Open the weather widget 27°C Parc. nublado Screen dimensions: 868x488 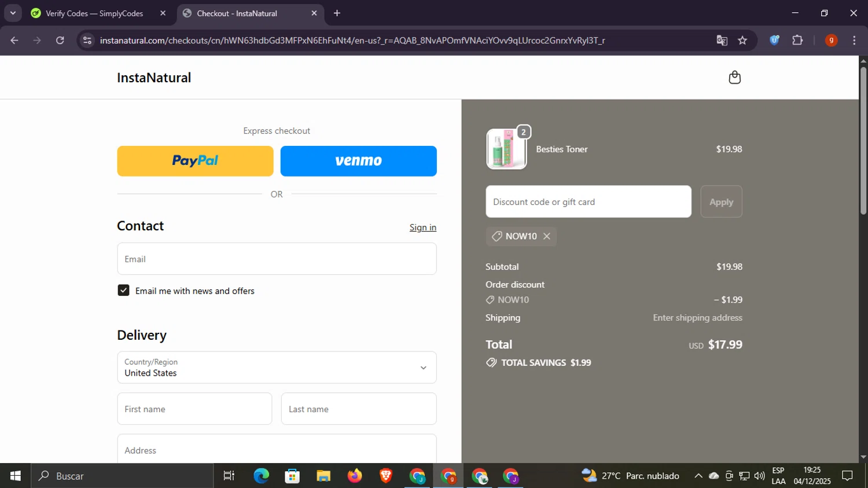coord(631,476)
